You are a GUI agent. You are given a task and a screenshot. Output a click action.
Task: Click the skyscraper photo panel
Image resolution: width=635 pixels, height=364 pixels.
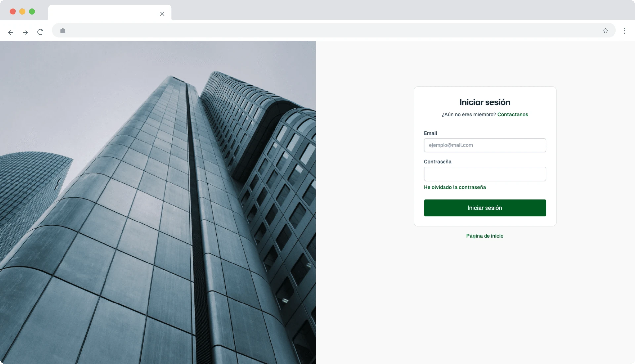click(x=158, y=202)
